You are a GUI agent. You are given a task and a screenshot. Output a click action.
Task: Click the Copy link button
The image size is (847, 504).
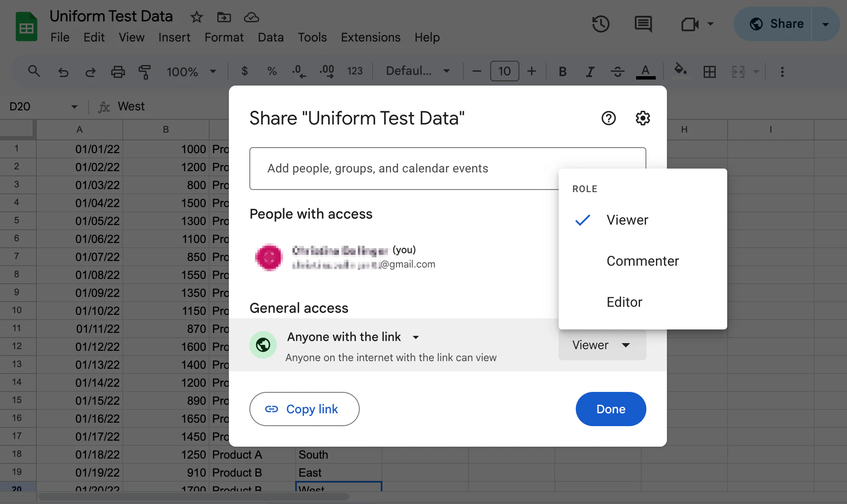coord(304,409)
